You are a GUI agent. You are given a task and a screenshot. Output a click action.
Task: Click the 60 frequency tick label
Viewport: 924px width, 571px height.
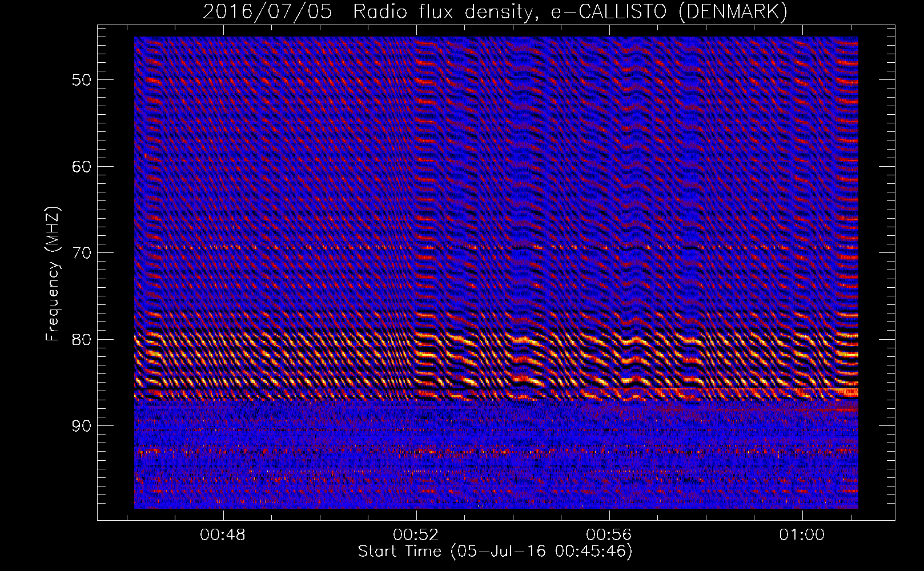[82, 167]
